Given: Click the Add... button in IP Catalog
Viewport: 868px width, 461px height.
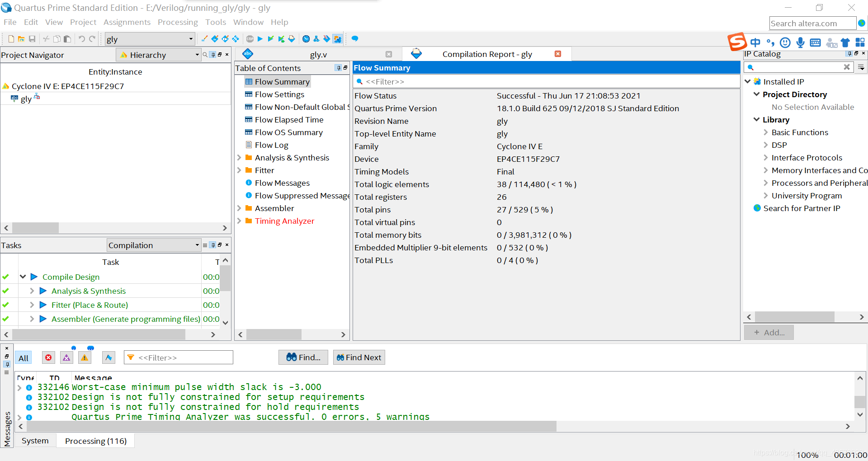Looking at the screenshot, I should [x=769, y=333].
